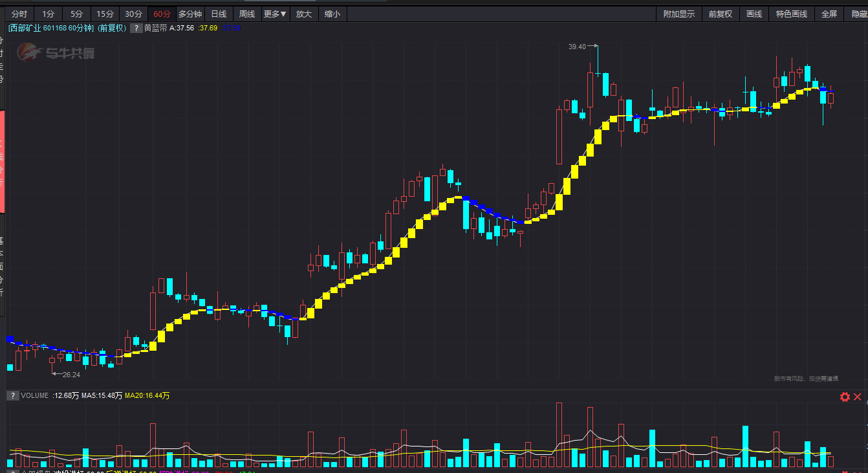Click the help icon beside VOLUME
This screenshot has width=868, height=473.
[x=12, y=395]
